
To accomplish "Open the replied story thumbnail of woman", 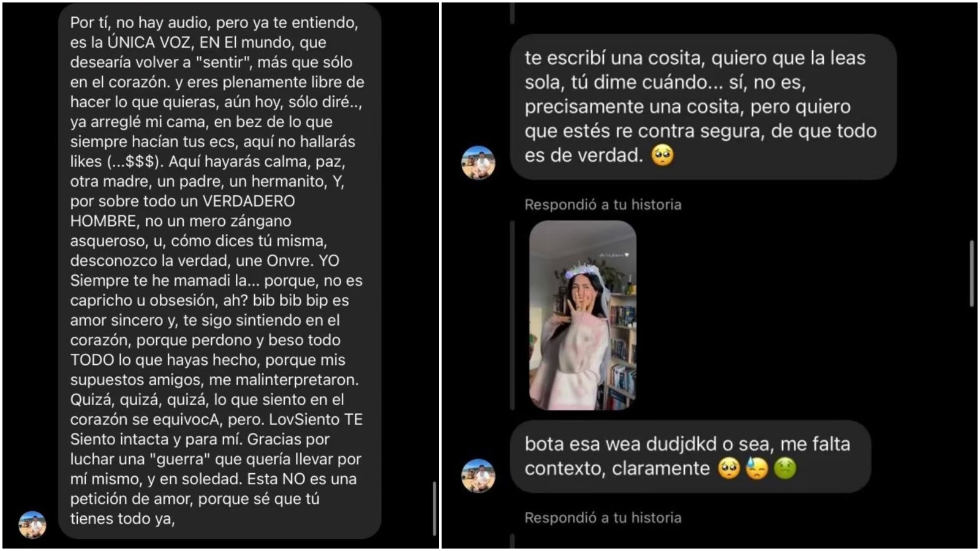I will click(x=582, y=315).
